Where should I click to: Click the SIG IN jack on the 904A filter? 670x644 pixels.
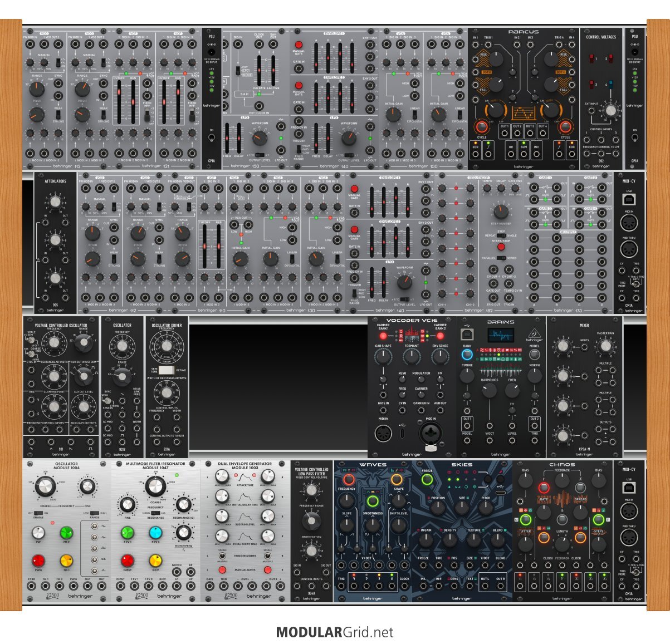(x=297, y=571)
